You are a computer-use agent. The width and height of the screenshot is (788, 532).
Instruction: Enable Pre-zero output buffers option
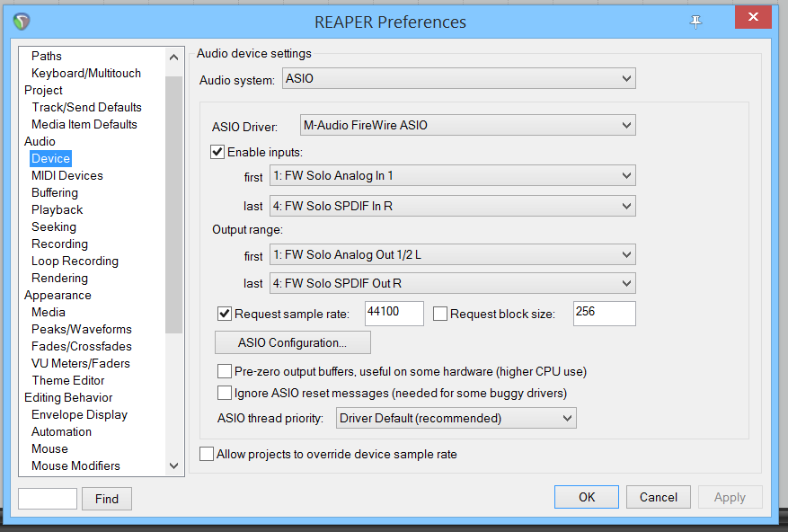[224, 372]
